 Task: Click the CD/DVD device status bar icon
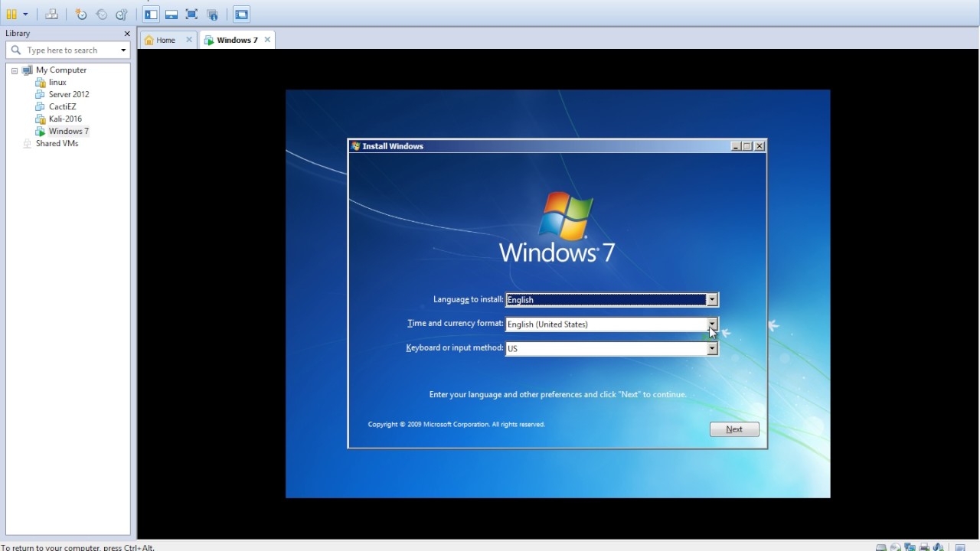click(x=895, y=547)
